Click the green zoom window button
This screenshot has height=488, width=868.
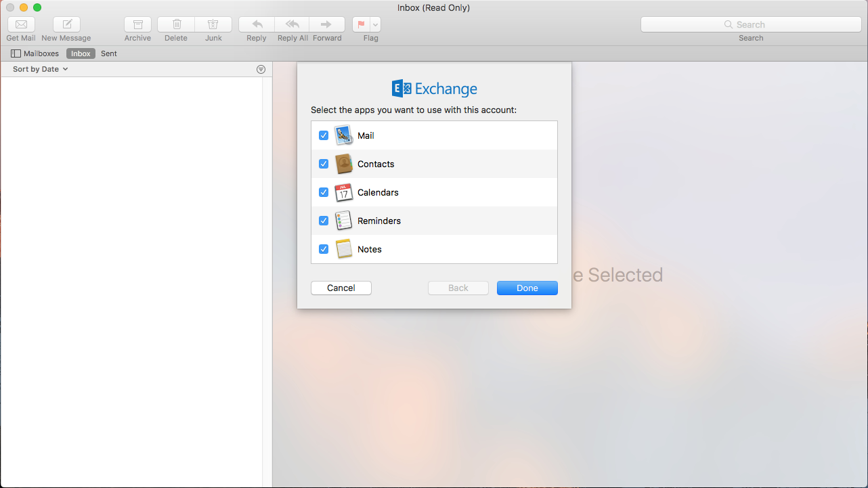(37, 7)
